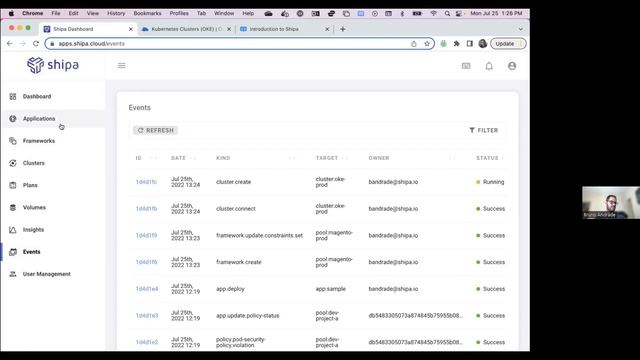
Task: Click the browser forward arrow
Action: click(23, 44)
